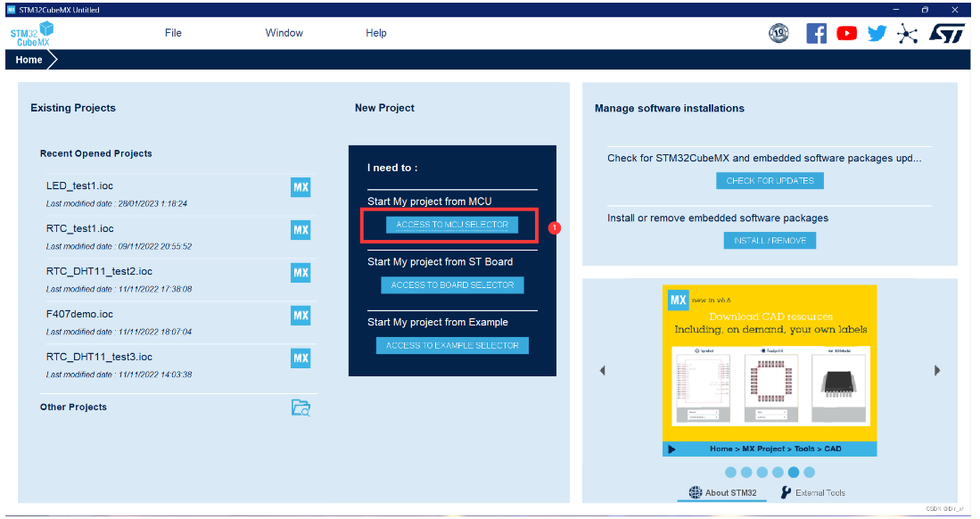Open the ST 10-year anniversary badge

coord(778,33)
